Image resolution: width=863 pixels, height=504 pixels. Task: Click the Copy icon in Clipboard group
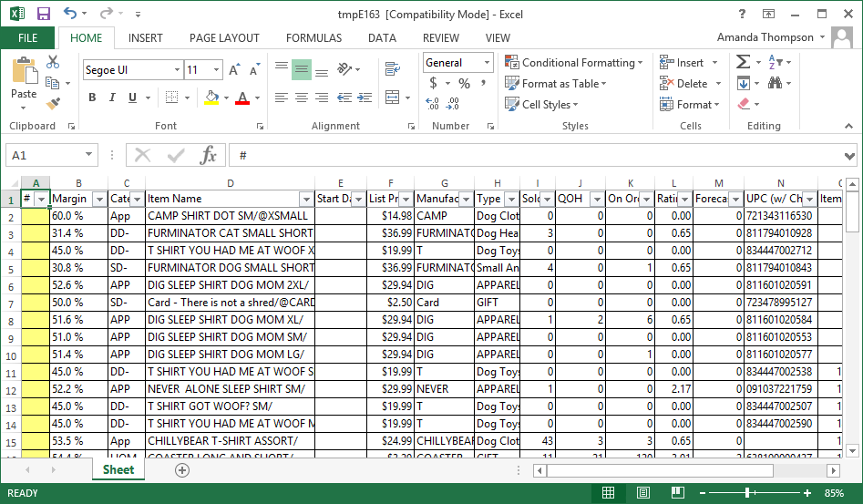(x=53, y=83)
